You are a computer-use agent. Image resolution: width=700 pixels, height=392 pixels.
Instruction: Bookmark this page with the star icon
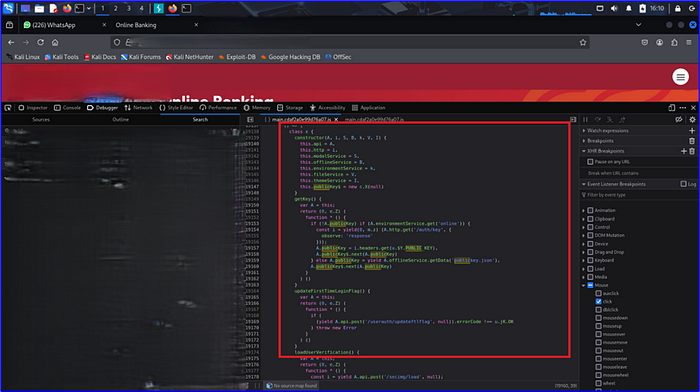pyautogui.click(x=583, y=42)
